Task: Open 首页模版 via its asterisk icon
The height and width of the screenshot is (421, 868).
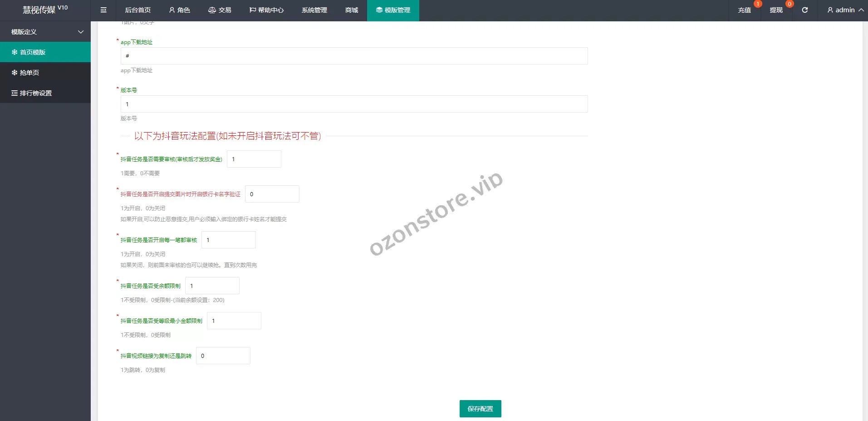Action: tap(14, 52)
